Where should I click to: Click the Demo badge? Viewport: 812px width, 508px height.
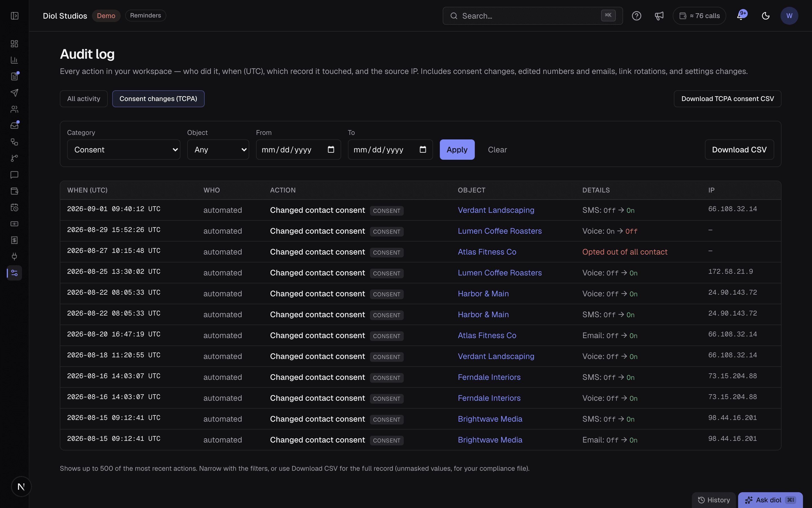(106, 16)
